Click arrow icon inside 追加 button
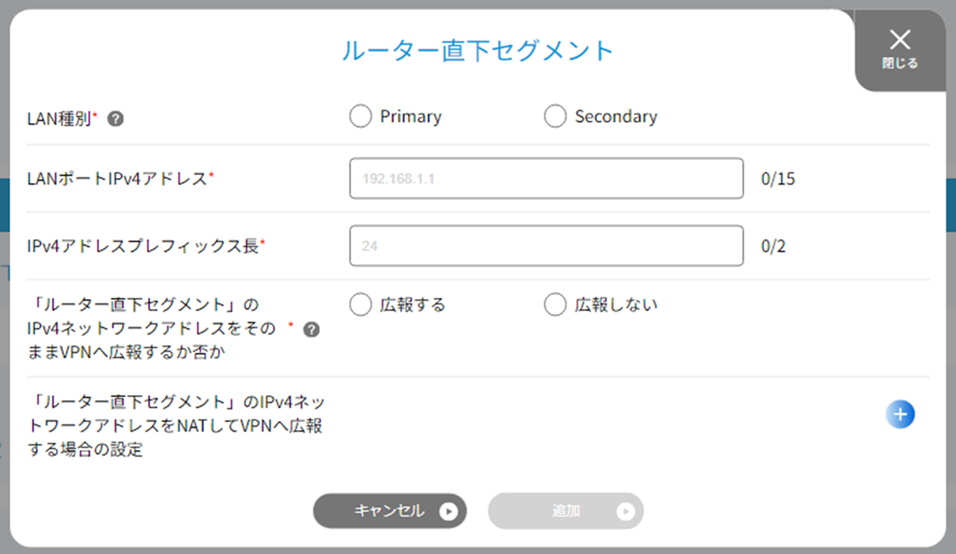 [625, 511]
